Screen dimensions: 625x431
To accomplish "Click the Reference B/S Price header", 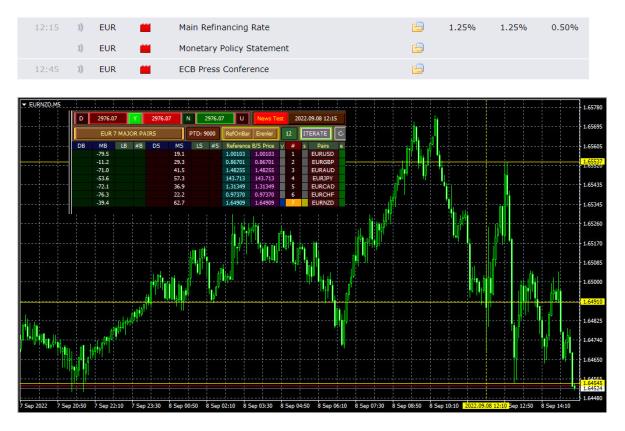I will coord(250,146).
